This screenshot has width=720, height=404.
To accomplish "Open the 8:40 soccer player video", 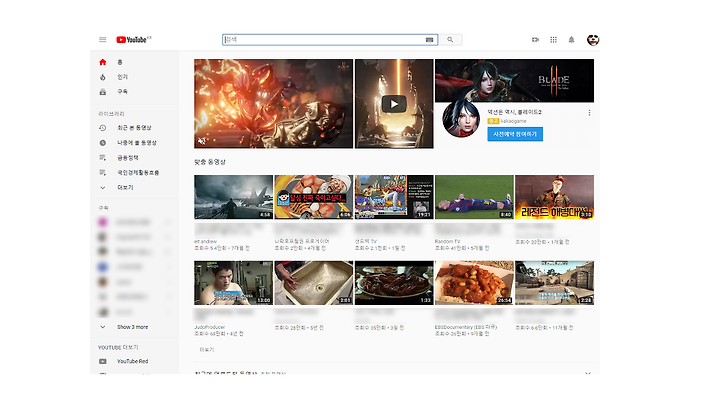I will point(474,197).
